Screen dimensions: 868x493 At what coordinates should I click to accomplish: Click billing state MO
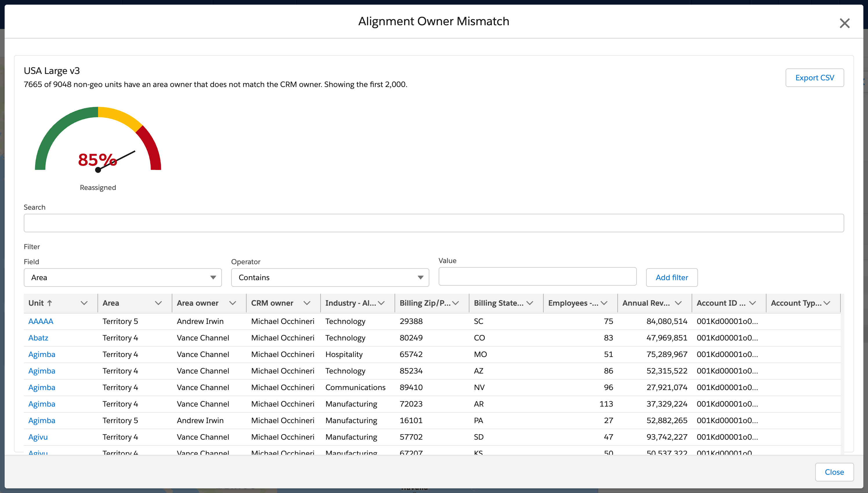pos(480,354)
